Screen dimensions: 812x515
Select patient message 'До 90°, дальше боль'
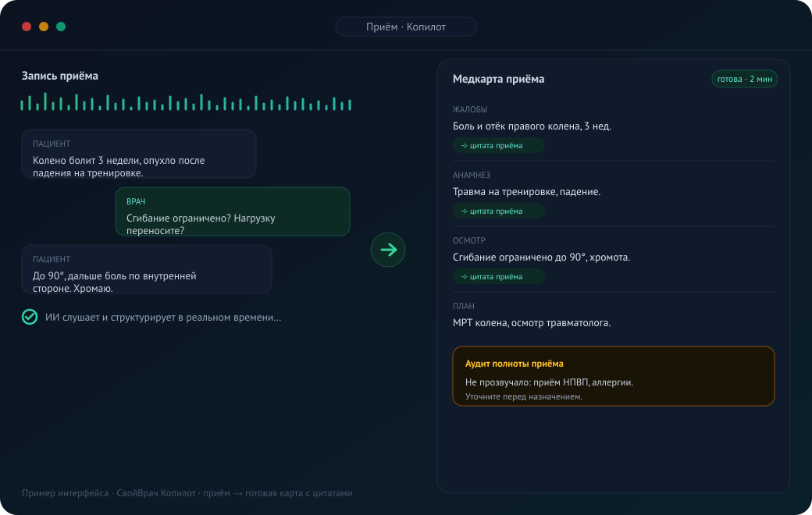point(147,269)
